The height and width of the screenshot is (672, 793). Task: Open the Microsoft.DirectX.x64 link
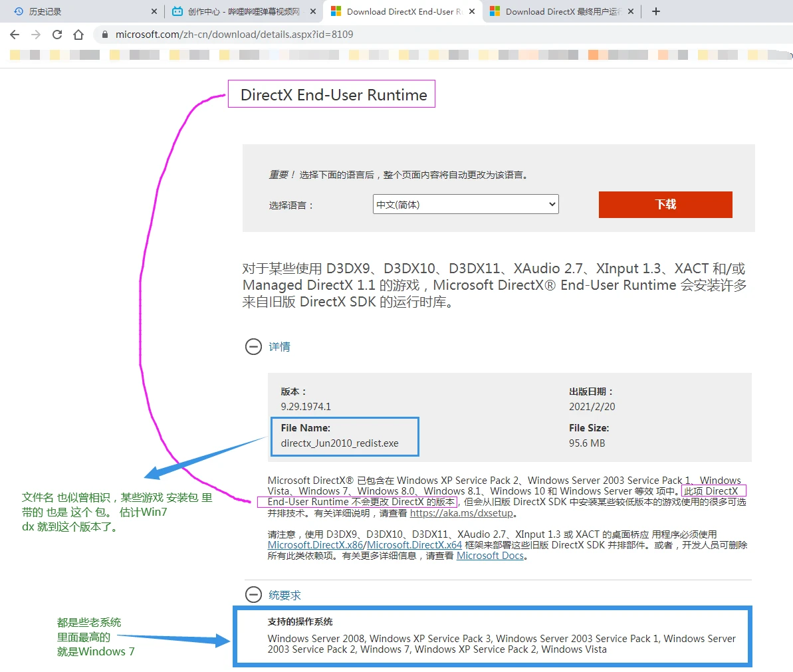click(414, 545)
